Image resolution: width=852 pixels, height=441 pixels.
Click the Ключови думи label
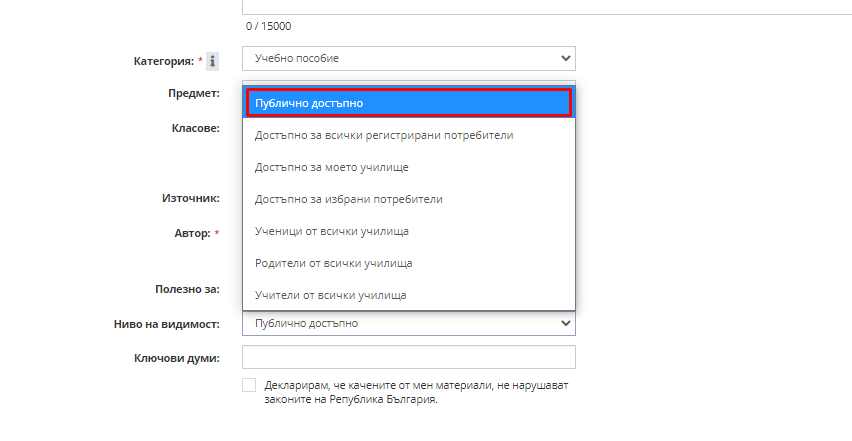coord(177,358)
